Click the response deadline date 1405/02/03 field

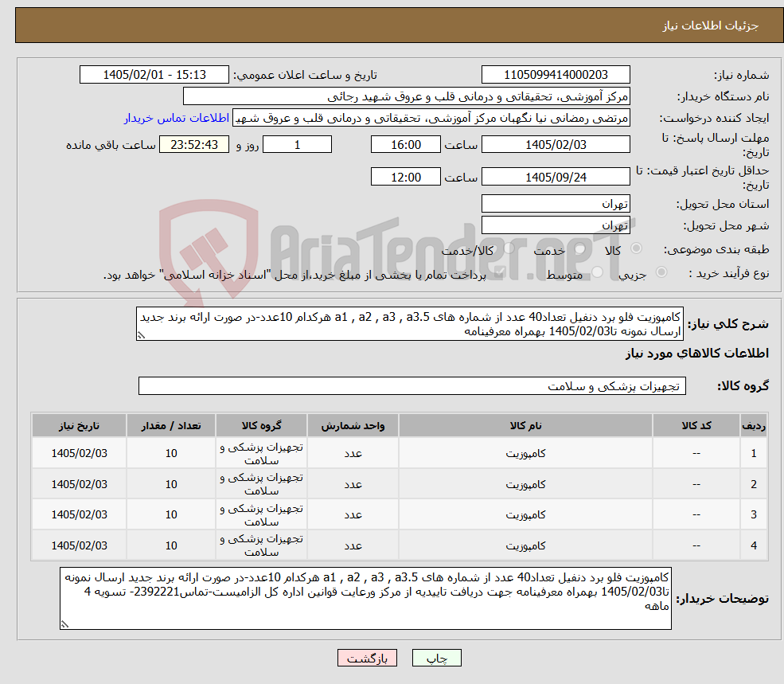pyautogui.click(x=556, y=145)
